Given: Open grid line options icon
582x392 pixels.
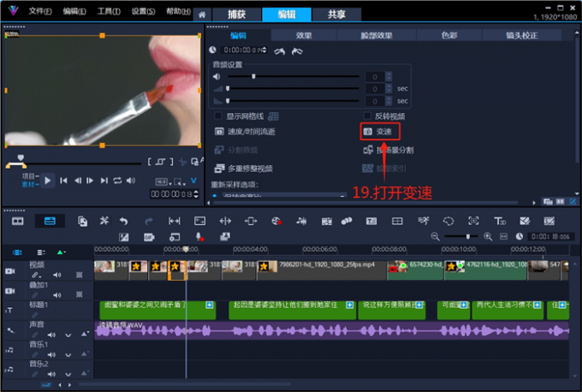Looking at the screenshot, I should (x=273, y=116).
